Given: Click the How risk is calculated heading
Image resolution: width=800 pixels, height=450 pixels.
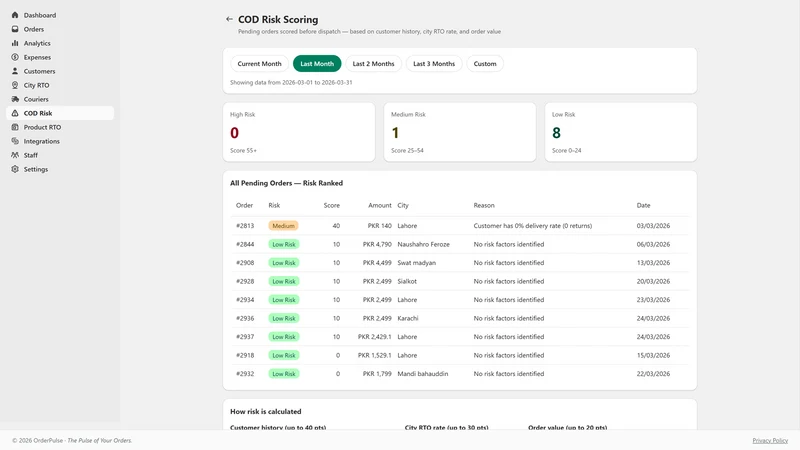Looking at the screenshot, I should (x=266, y=411).
